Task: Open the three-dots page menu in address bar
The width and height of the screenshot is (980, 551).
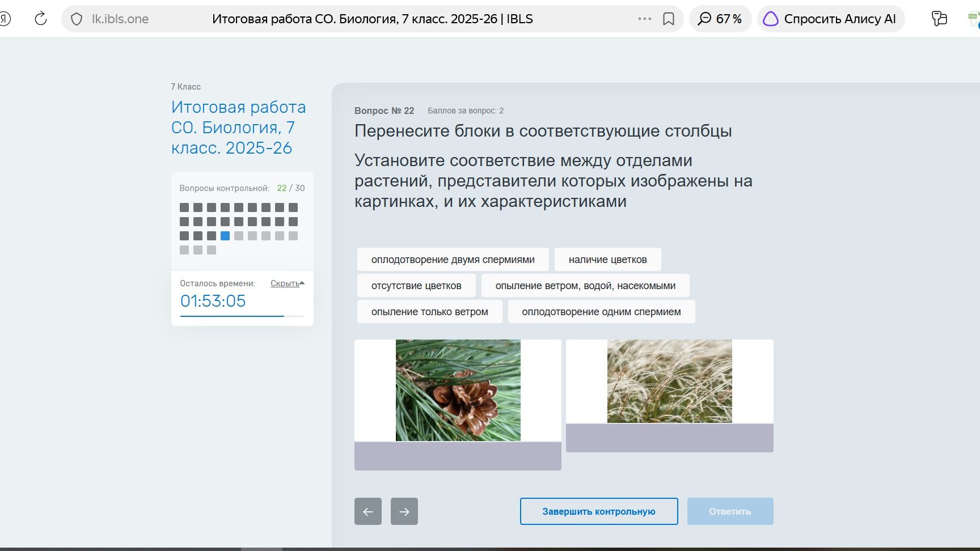Action: click(x=645, y=19)
